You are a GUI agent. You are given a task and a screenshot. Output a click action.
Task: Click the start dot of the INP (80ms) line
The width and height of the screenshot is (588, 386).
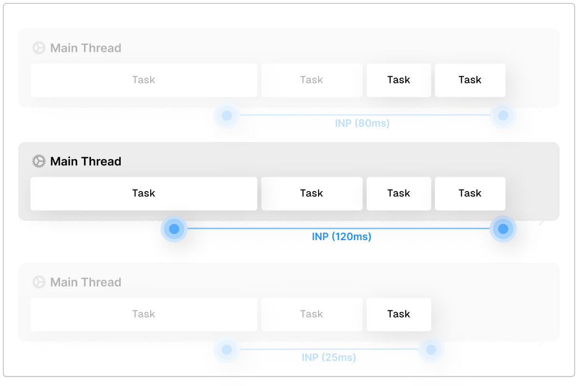coord(227,115)
